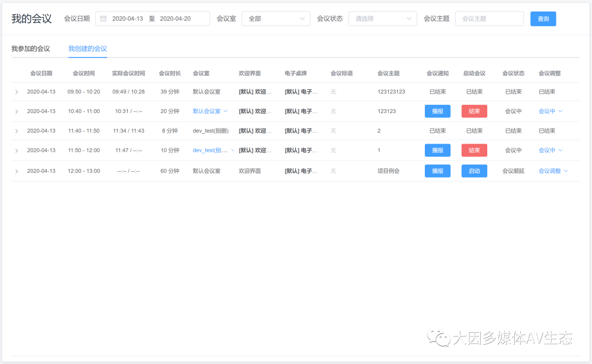The width and height of the screenshot is (592, 364).
Task: Click the 会议主题 search input field
Action: point(489,18)
